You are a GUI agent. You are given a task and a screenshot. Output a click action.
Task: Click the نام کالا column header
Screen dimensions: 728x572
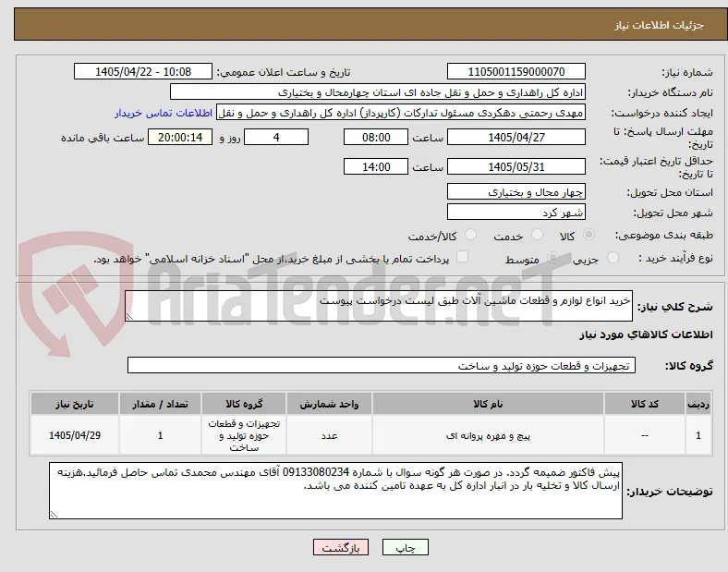488,404
